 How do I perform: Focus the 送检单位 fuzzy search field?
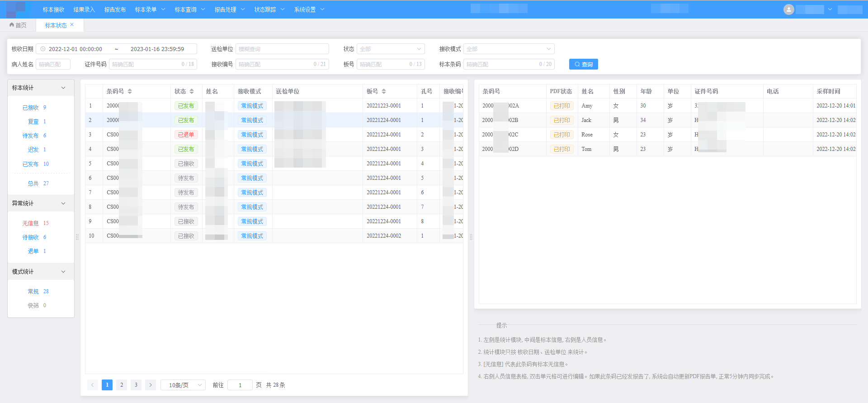(x=282, y=49)
